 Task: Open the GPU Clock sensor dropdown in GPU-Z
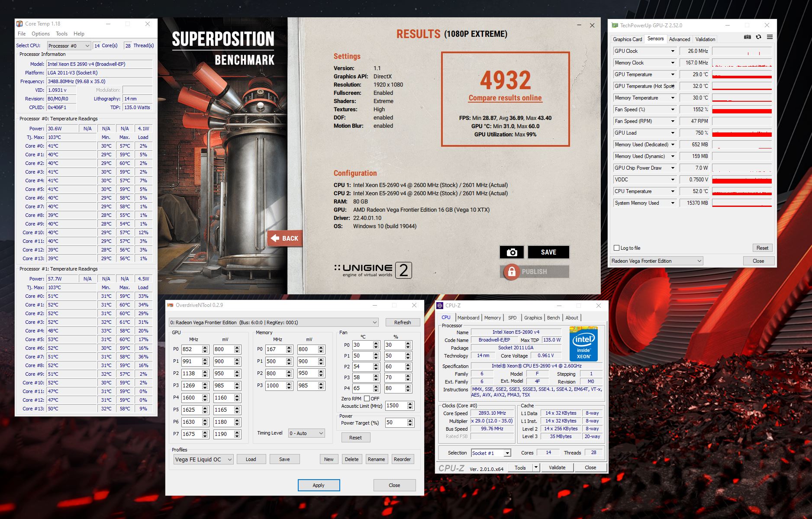[673, 51]
